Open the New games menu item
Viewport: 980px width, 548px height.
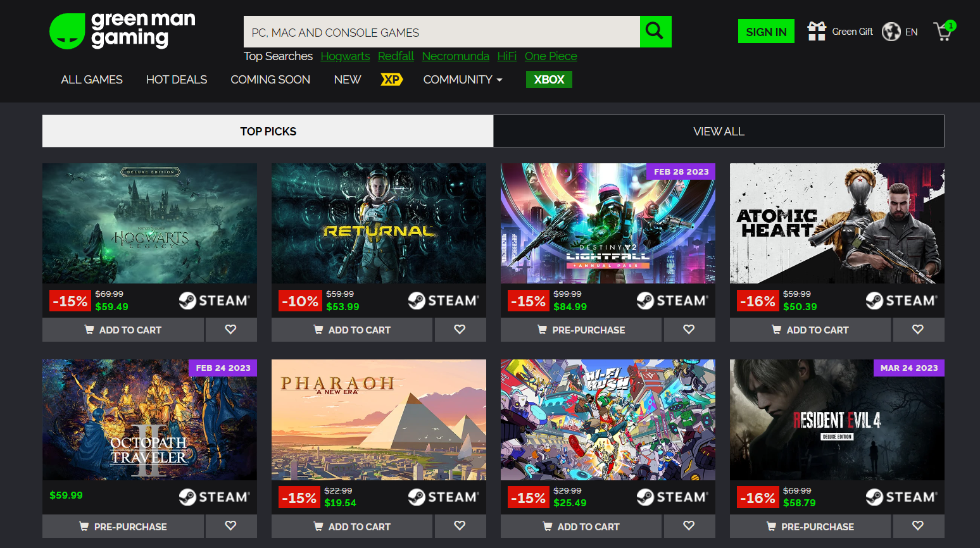coord(348,80)
